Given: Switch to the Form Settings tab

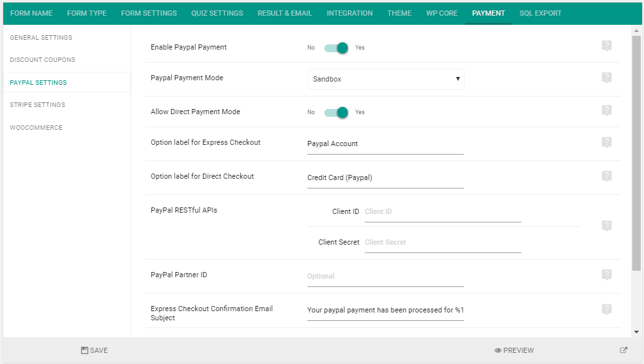Looking at the screenshot, I should [149, 13].
